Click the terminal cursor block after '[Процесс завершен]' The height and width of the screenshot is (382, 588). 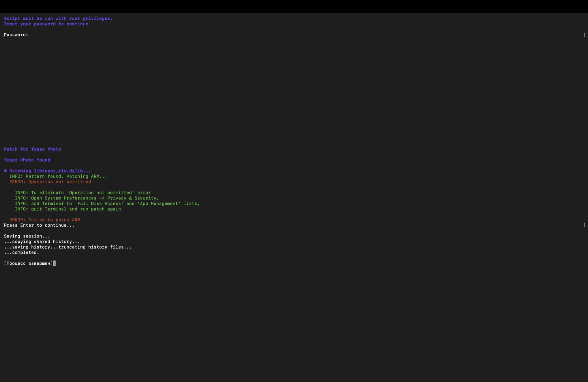[54, 264]
